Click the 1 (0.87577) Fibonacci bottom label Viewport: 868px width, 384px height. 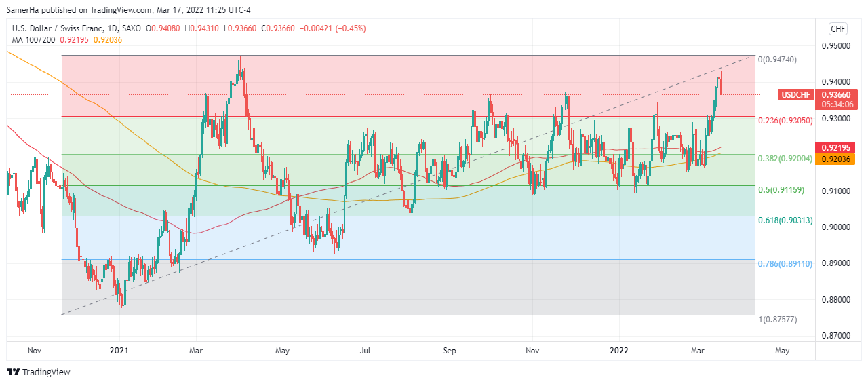click(x=776, y=319)
